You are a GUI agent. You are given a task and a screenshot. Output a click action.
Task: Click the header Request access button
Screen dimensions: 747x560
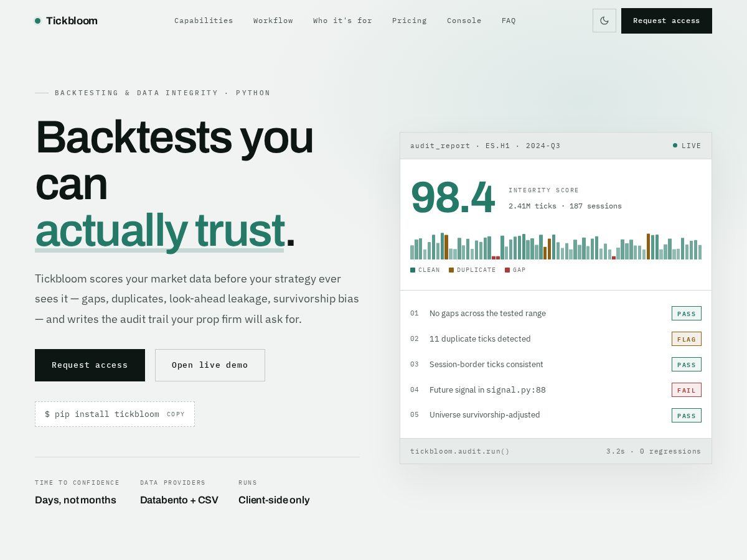click(x=667, y=21)
